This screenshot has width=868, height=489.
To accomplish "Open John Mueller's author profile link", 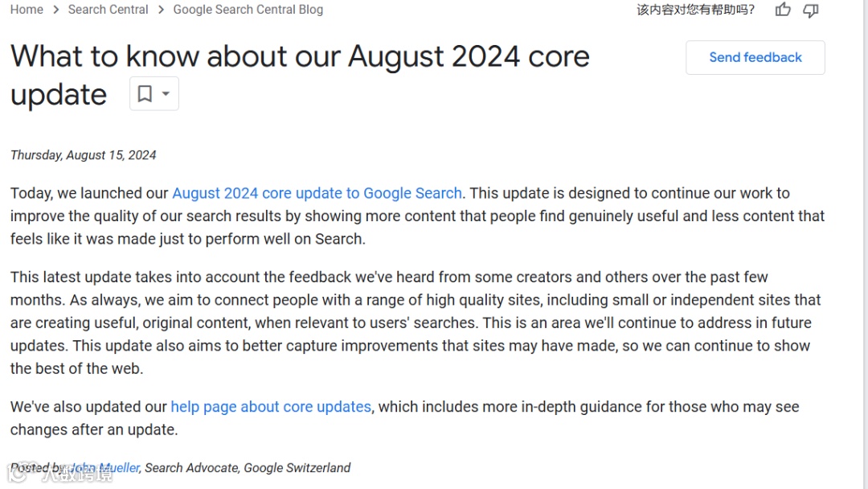I will click(x=104, y=467).
